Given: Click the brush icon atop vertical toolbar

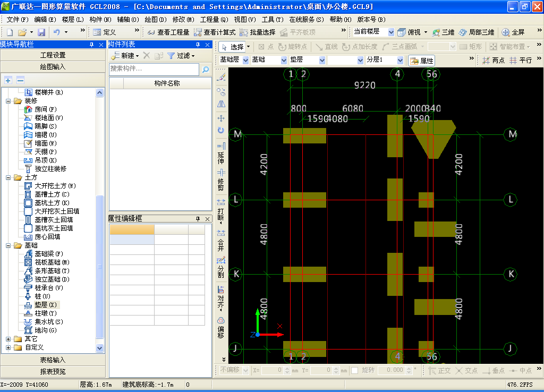Looking at the screenshot, I should point(221,77).
